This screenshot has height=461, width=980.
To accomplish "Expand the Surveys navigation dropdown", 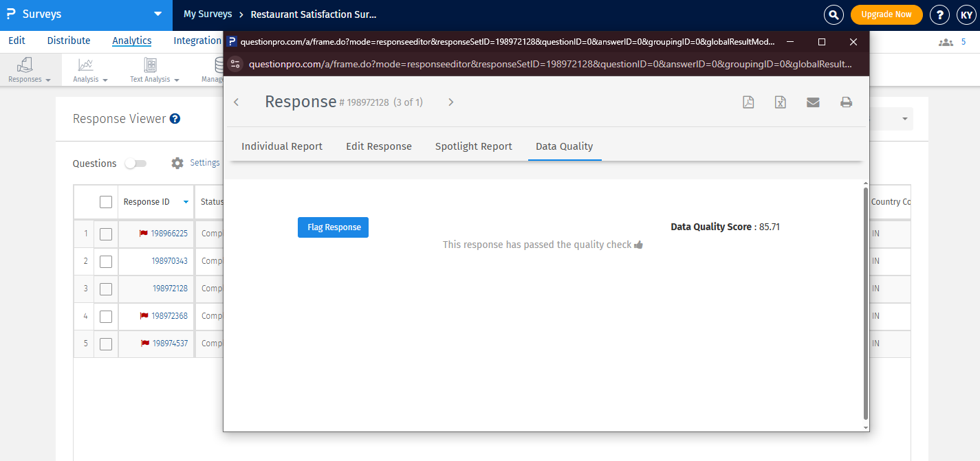I will (160, 14).
